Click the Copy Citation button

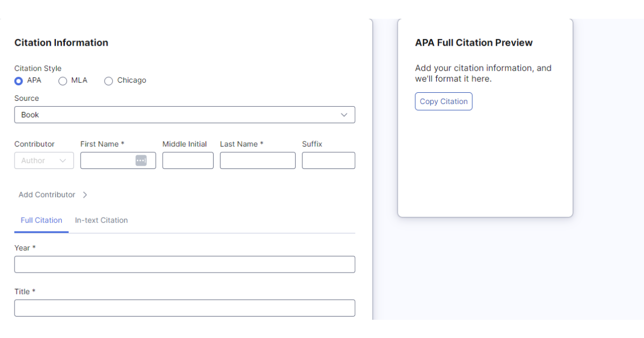tap(443, 101)
